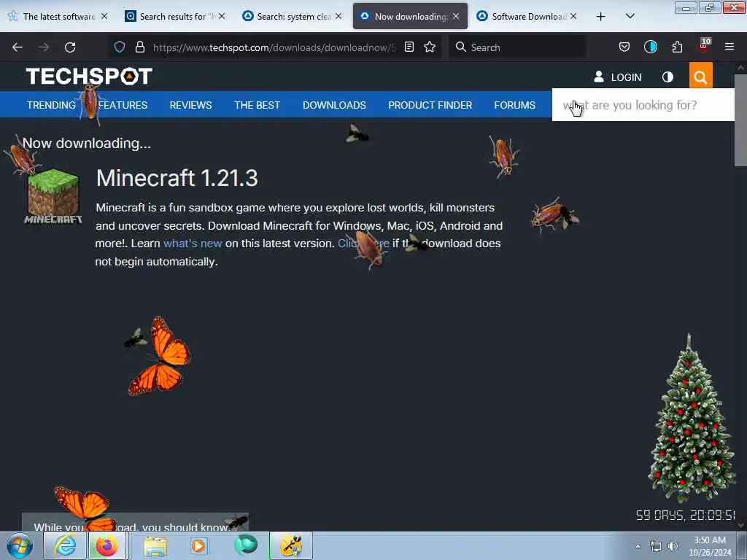This screenshot has width=747, height=560.
Task: Show hidden system tray icons arrow
Action: 638,546
